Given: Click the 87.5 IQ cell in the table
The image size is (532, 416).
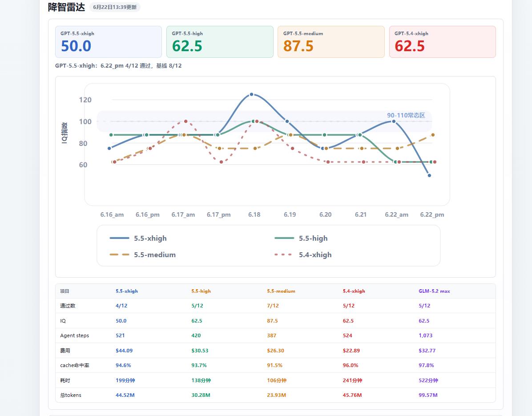Looking at the screenshot, I should [272, 321].
